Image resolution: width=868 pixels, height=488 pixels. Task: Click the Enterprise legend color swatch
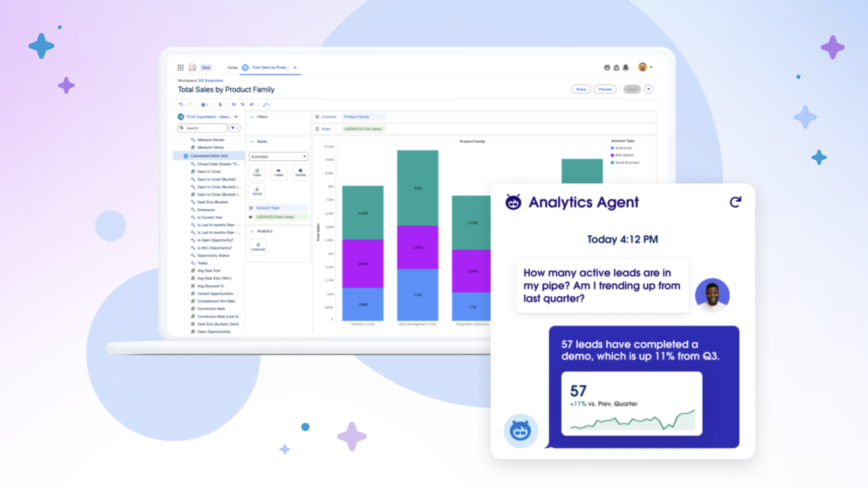(x=612, y=148)
